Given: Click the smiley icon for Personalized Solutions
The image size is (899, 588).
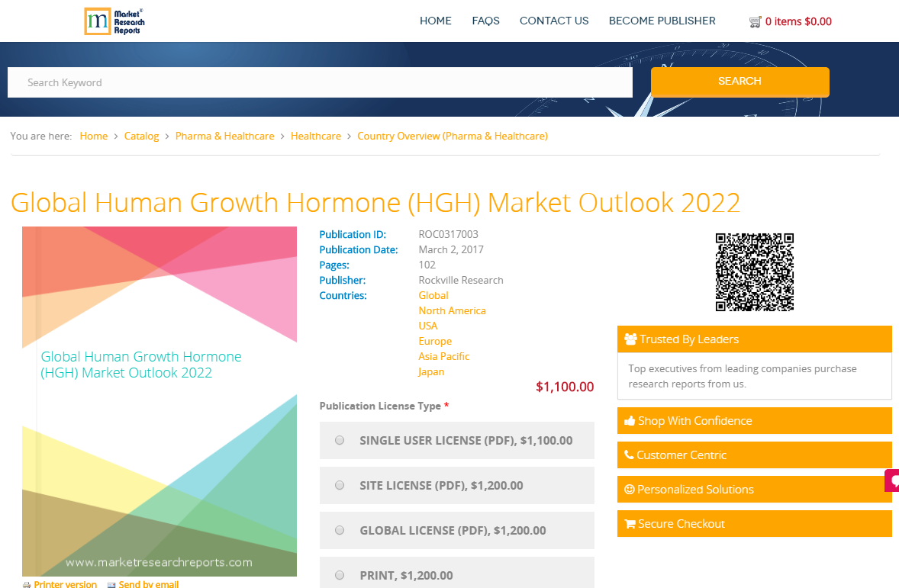Looking at the screenshot, I should [630, 490].
